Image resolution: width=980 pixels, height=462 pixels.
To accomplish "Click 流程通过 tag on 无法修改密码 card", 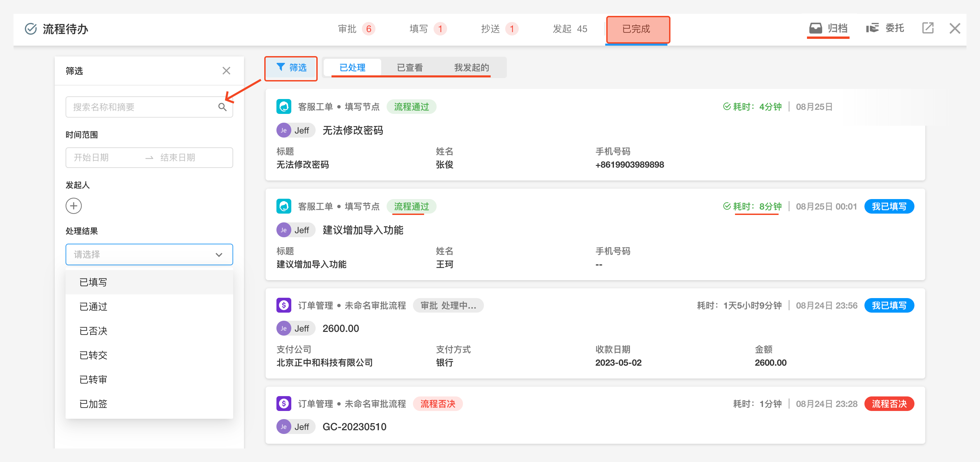I will [411, 107].
